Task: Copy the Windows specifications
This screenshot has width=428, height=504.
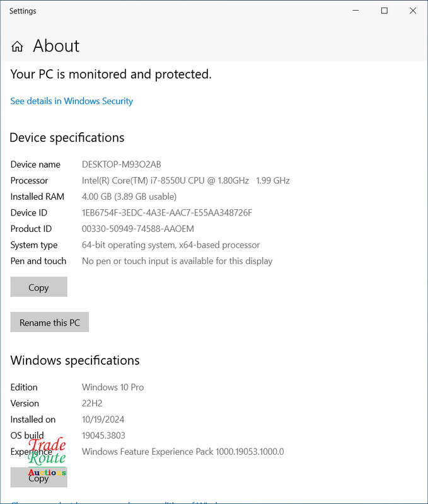Action: (x=38, y=478)
